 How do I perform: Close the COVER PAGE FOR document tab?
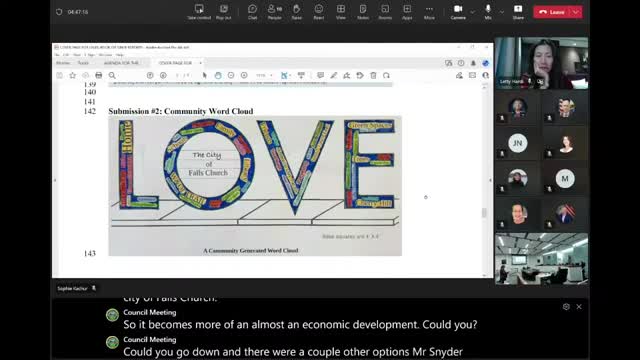click(200, 63)
